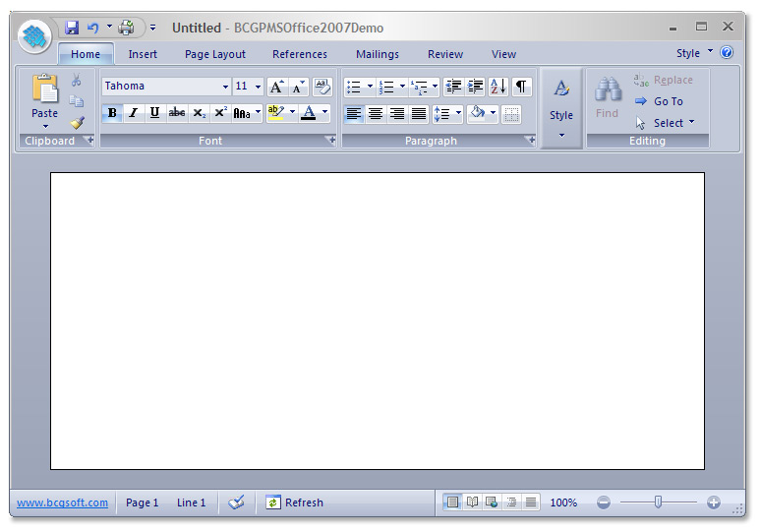Open the Tahoma font name dropdown
The image size is (761, 532).
[225, 87]
